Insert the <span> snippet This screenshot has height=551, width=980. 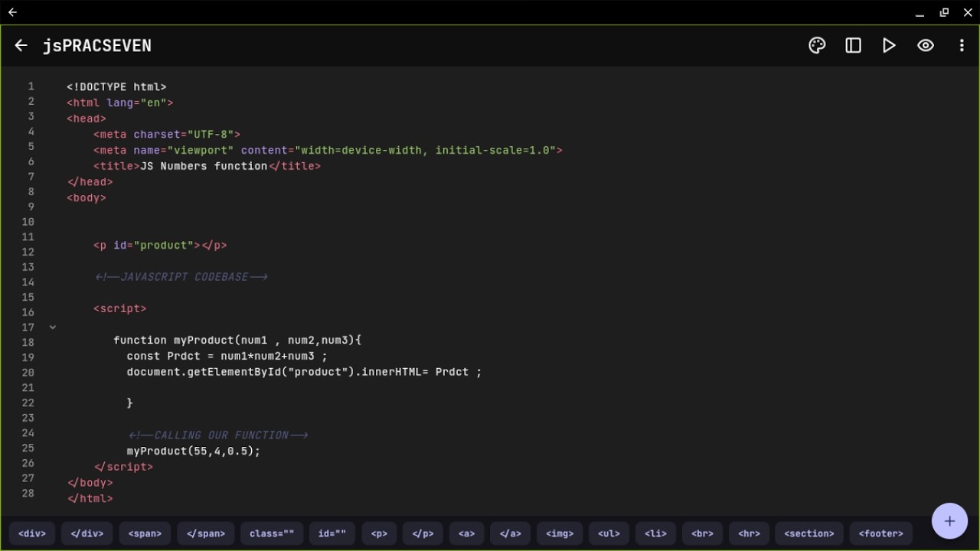(145, 533)
